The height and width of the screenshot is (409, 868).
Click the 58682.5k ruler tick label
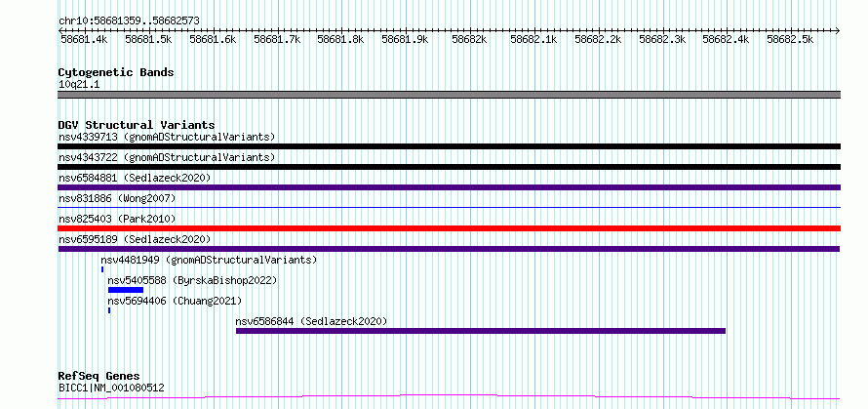(x=790, y=39)
